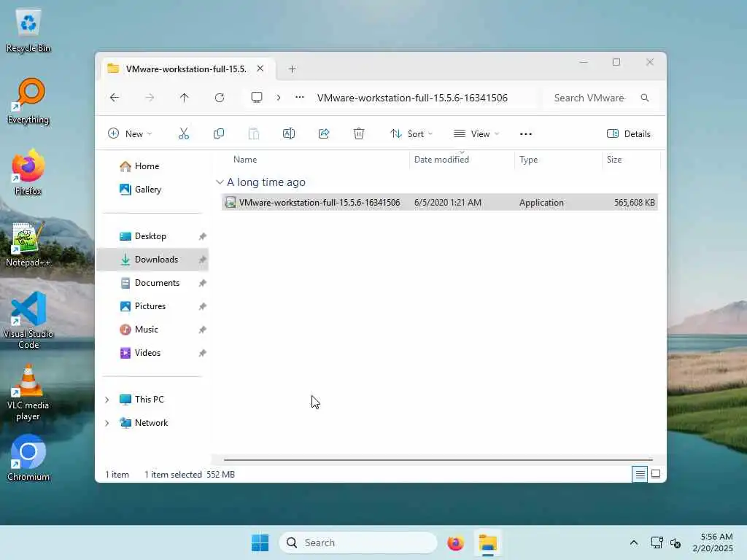Expand the This PC tree node
This screenshot has width=747, height=560.
point(107,400)
